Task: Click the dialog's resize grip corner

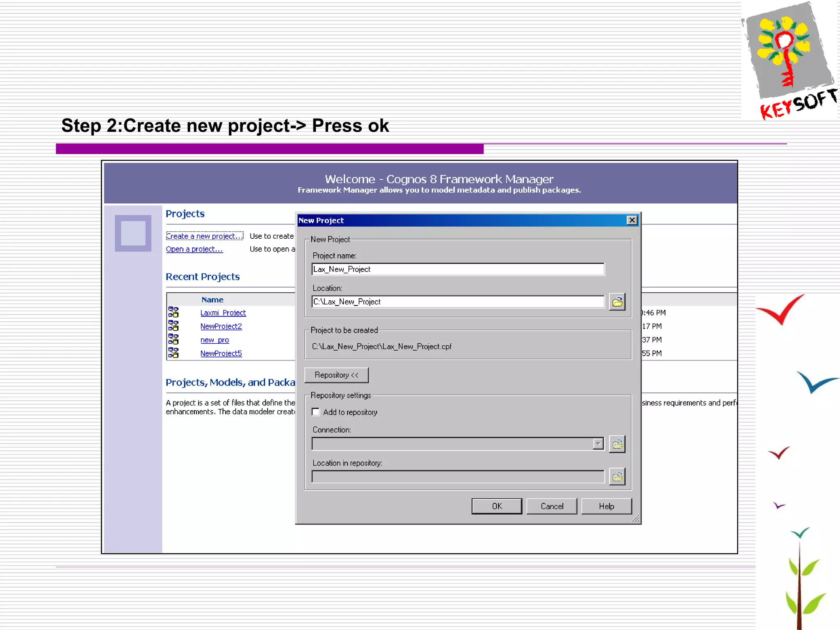Action: point(635,519)
